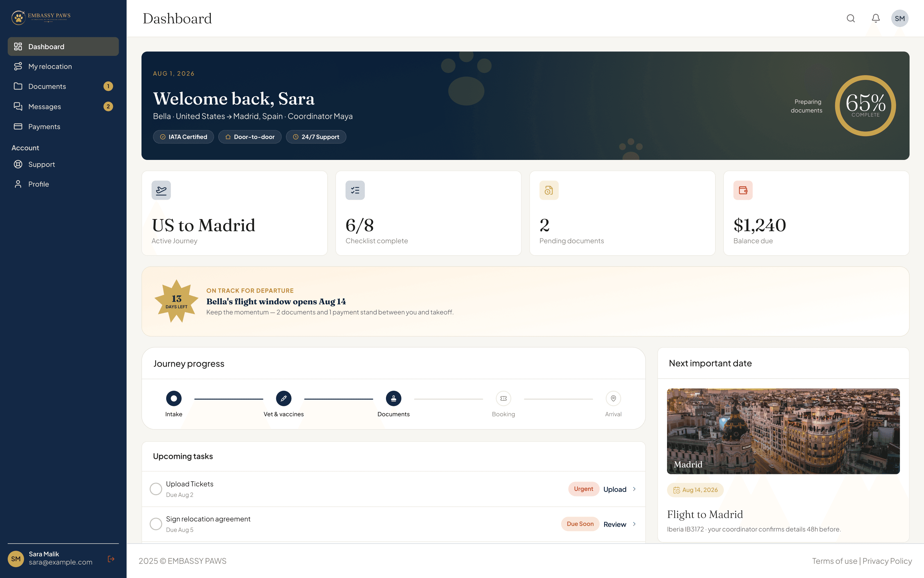Select the Documents stamp step icon
This screenshot has width=924, height=578.
tap(394, 399)
